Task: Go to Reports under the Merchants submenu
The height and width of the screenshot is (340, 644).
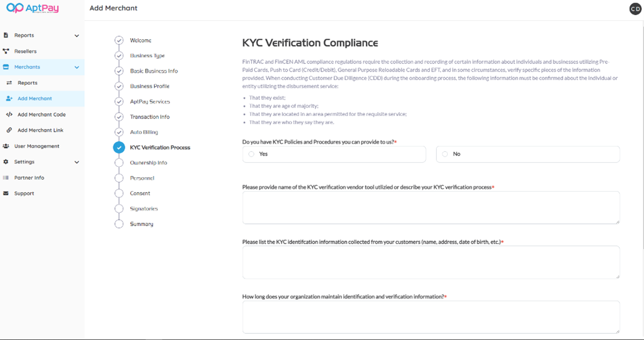Action: (27, 83)
